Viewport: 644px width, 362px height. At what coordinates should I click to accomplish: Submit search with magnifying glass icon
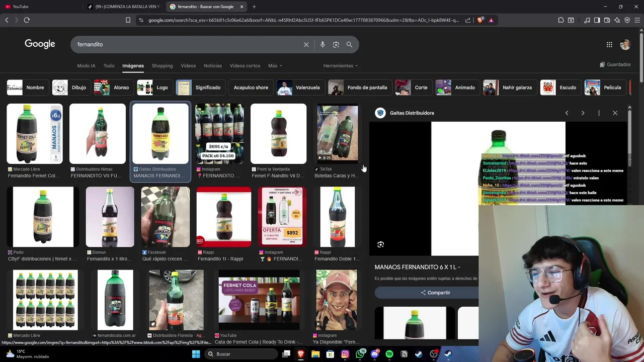[x=349, y=44]
